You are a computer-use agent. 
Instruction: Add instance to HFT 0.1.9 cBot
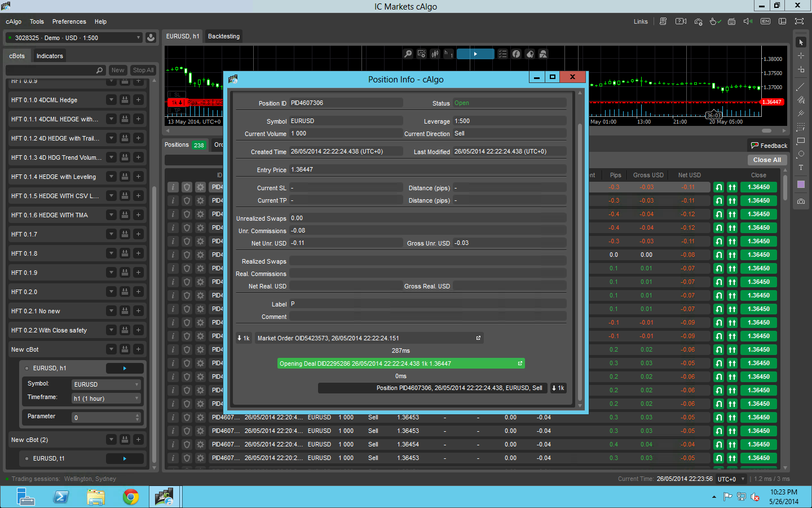point(138,273)
